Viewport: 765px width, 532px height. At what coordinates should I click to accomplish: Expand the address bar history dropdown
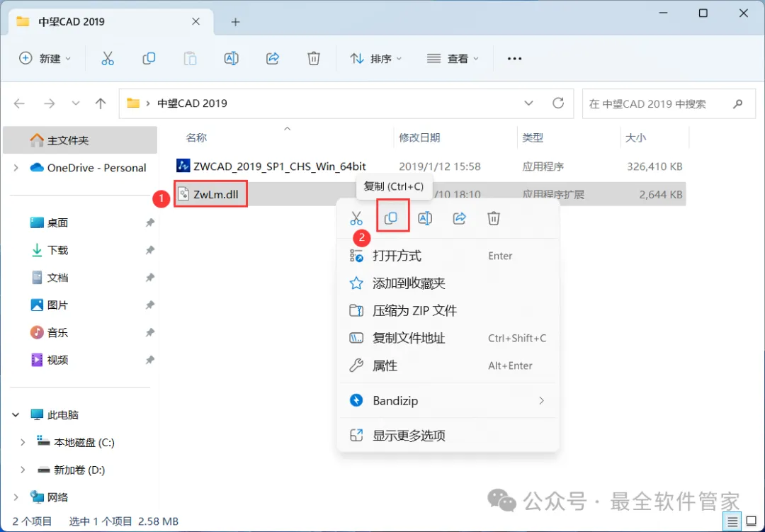(528, 103)
